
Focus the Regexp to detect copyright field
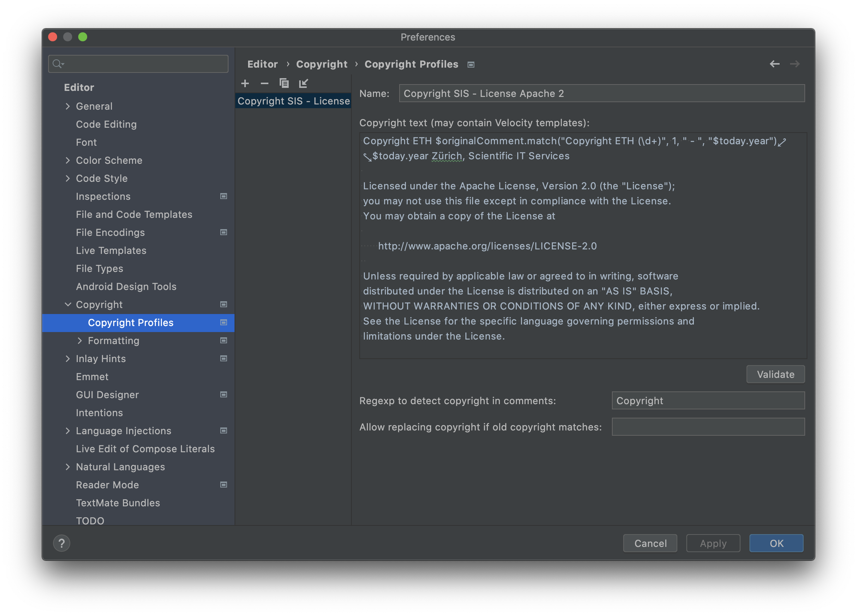pyautogui.click(x=708, y=400)
